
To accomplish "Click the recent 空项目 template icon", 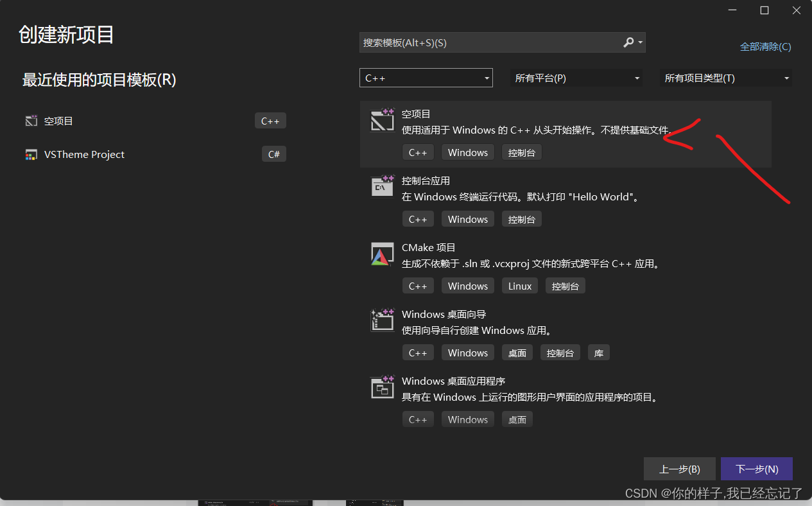I will (31, 120).
